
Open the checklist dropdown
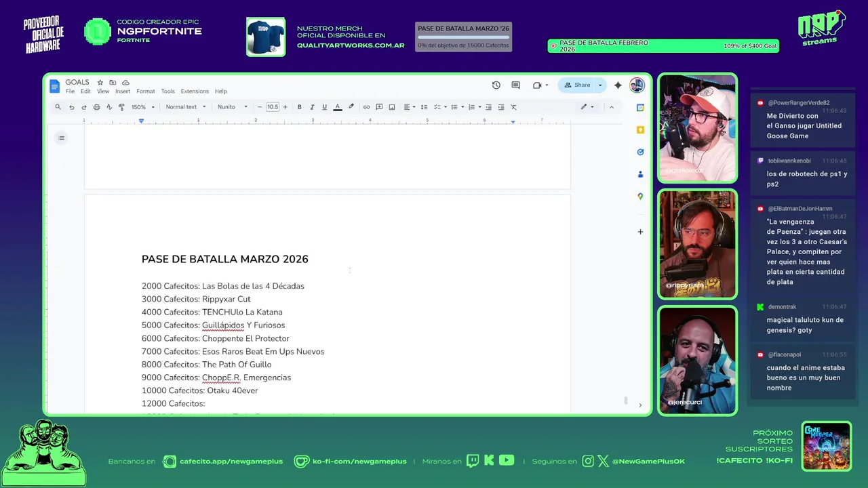(x=439, y=107)
